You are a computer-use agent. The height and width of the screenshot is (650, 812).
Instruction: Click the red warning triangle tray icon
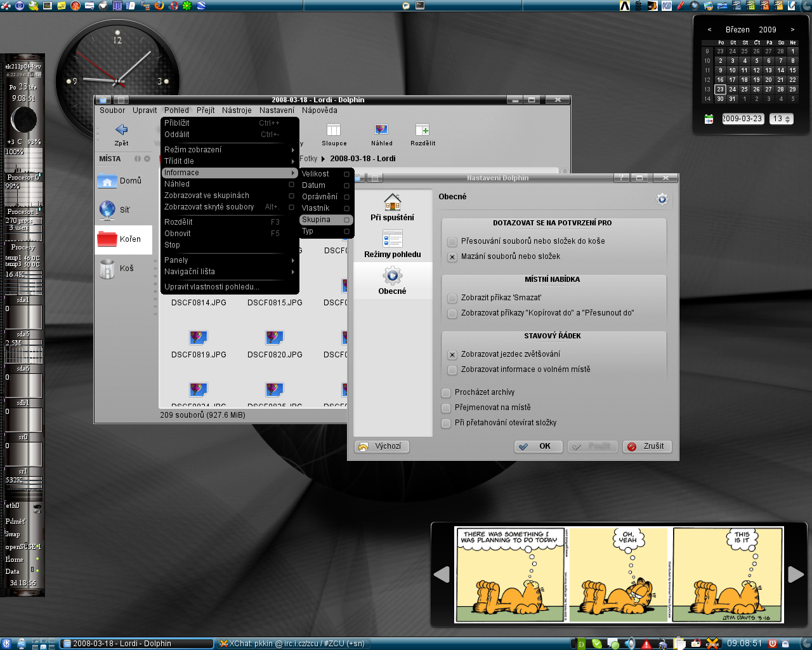tap(646, 644)
